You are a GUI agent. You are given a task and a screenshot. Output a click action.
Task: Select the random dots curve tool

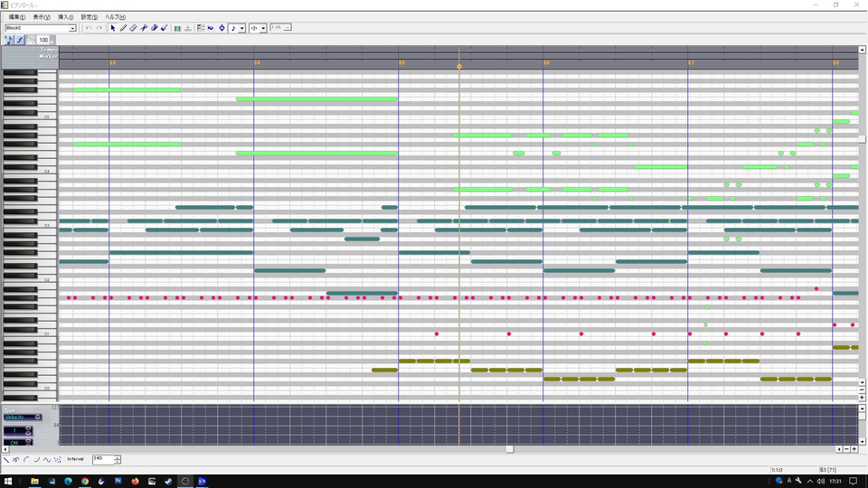coord(58,460)
